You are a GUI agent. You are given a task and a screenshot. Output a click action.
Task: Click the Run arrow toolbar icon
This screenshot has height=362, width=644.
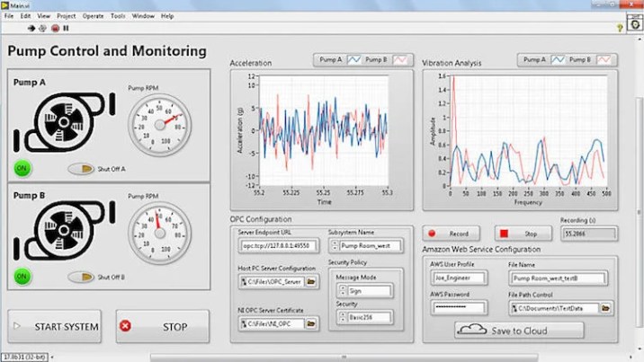pyautogui.click(x=31, y=28)
